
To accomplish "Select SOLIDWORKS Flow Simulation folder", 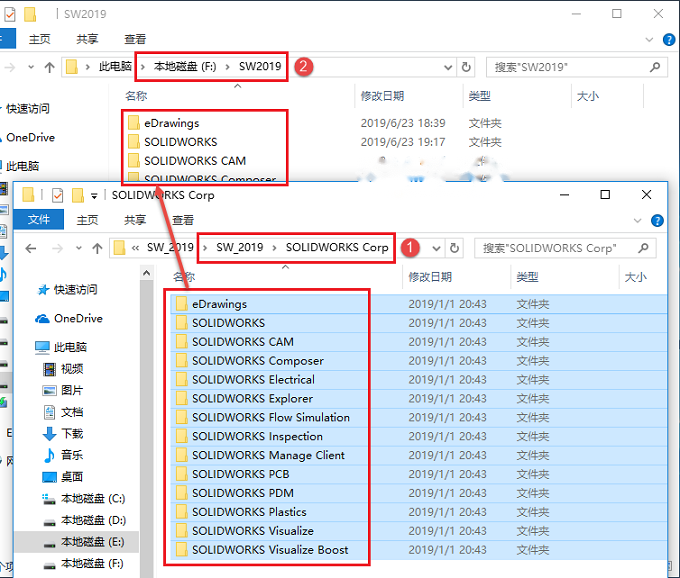I will [x=271, y=417].
